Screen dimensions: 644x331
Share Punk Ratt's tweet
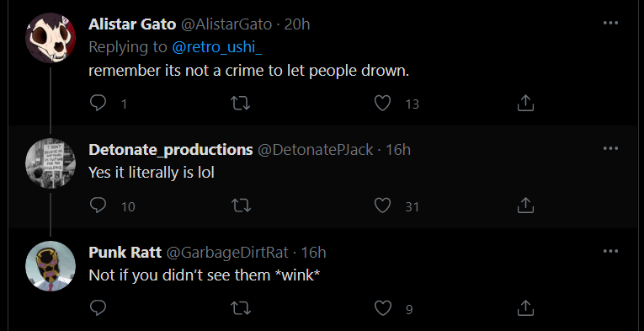(525, 307)
